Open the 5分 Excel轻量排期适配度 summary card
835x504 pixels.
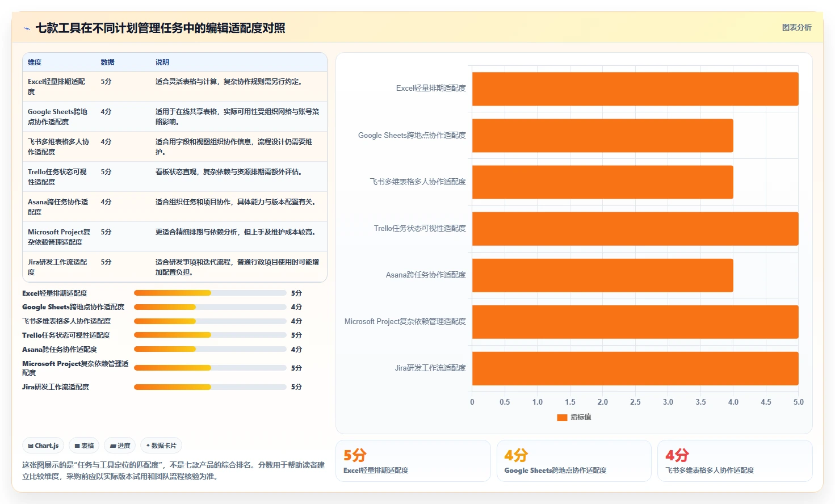(x=413, y=461)
